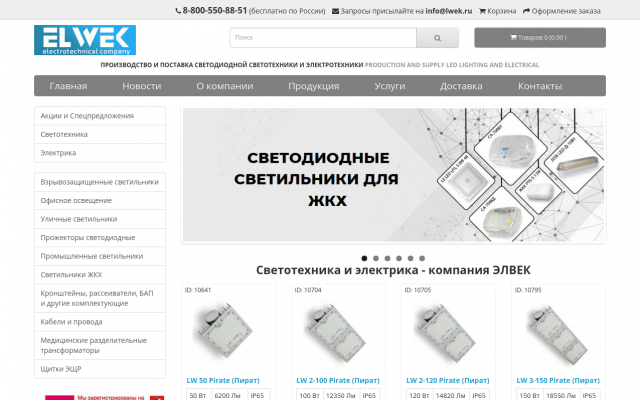Click the magnifier search button
Viewport: 640px width, 400px height.
point(437,38)
